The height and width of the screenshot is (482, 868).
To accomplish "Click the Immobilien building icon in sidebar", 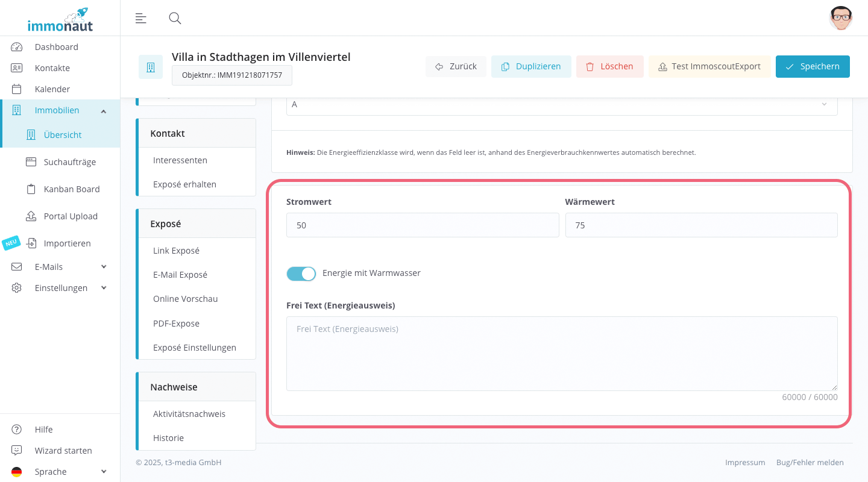I will click(x=17, y=110).
